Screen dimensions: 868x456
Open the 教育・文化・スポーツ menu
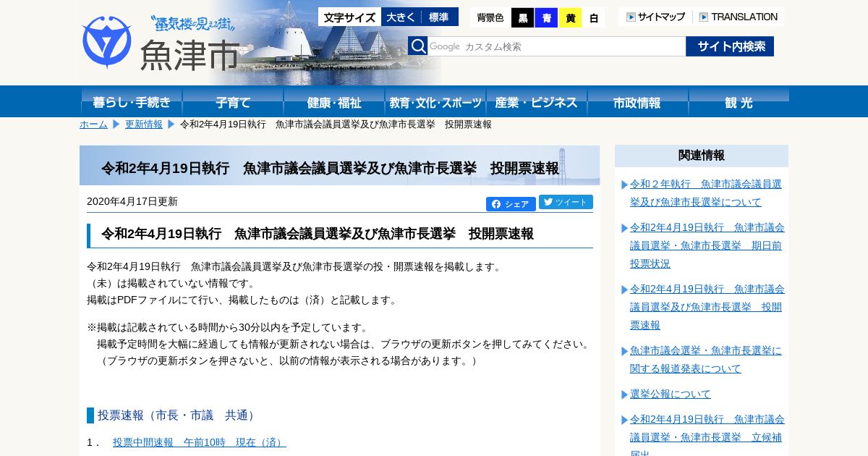point(435,101)
